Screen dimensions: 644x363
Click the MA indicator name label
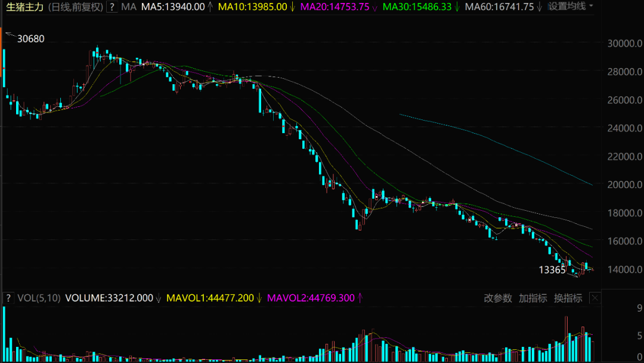[x=129, y=7]
